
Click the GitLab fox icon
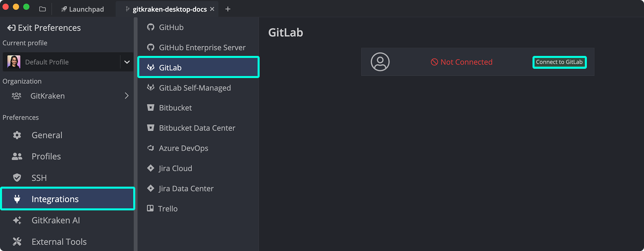(151, 67)
